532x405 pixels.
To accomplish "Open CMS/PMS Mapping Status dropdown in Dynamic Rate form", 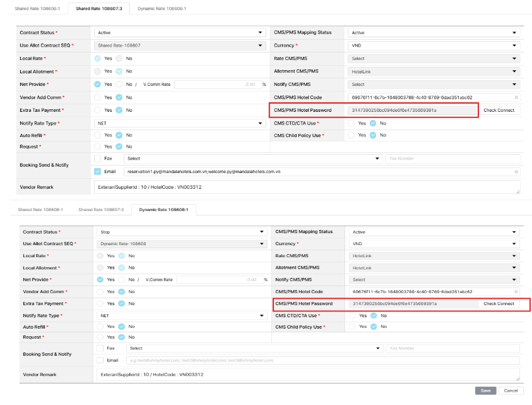I will coord(434,232).
